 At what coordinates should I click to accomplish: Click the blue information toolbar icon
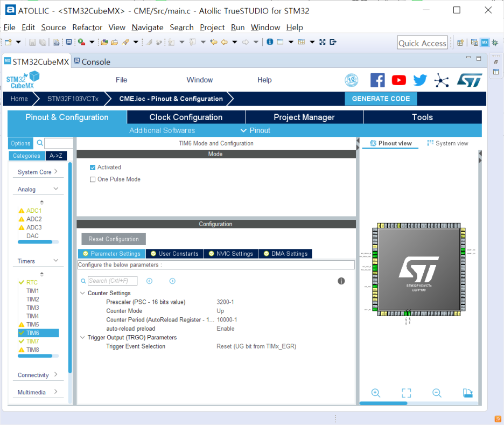click(270, 42)
